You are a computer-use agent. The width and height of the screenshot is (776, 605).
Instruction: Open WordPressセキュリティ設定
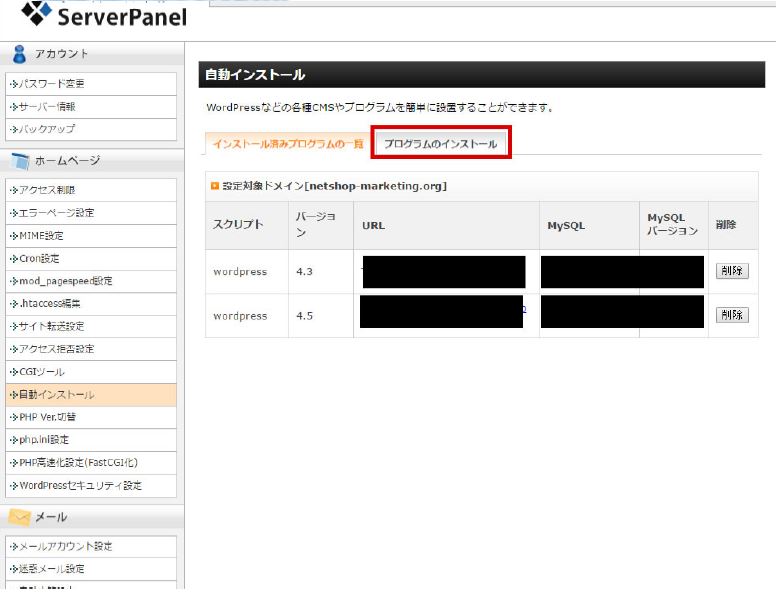pyautogui.click(x=91, y=486)
